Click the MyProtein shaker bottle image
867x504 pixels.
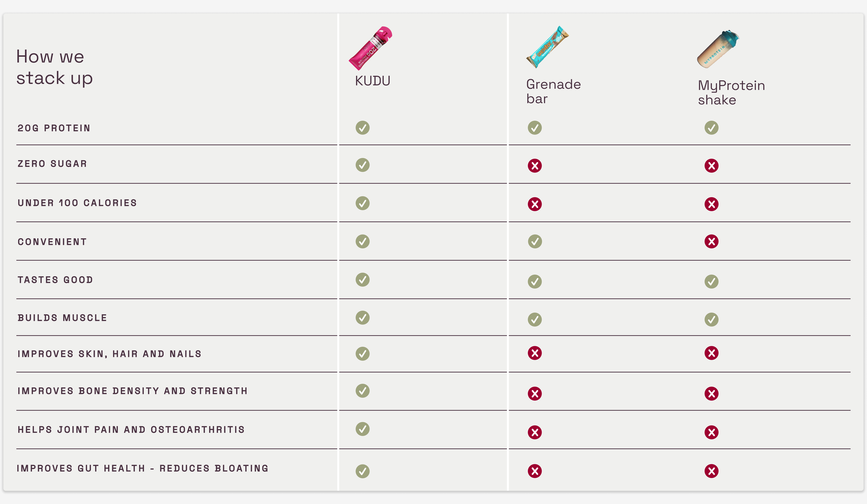[718, 49]
